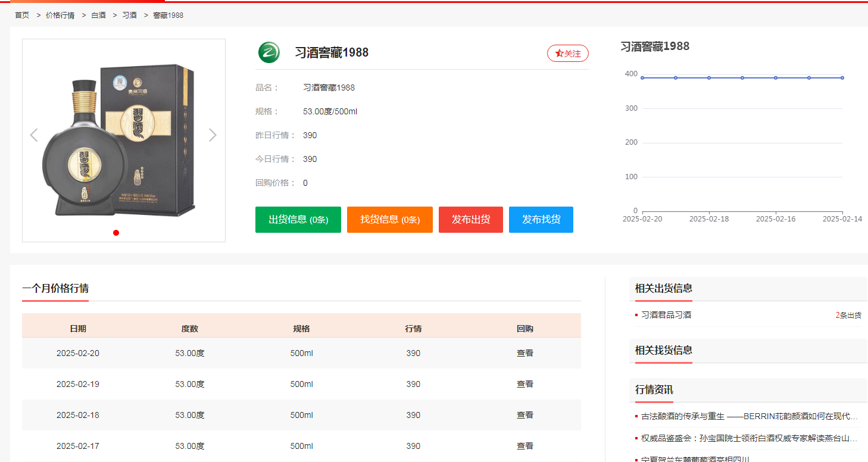The image size is (868, 462).
Task: Click 窖藏1988 breadcrumb item
Action: point(168,15)
